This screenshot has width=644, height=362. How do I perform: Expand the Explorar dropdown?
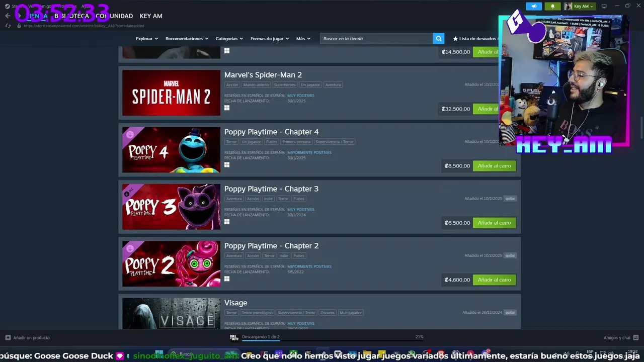147,39
